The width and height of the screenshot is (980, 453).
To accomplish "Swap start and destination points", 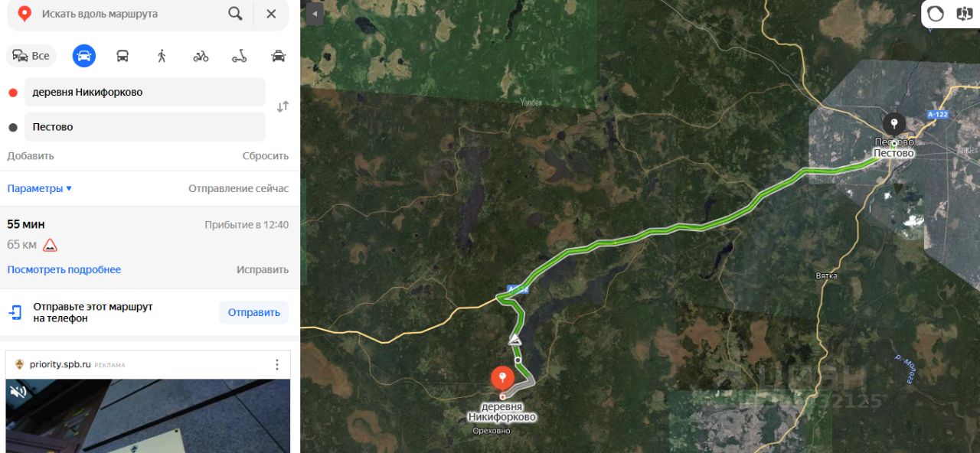I will 283,106.
